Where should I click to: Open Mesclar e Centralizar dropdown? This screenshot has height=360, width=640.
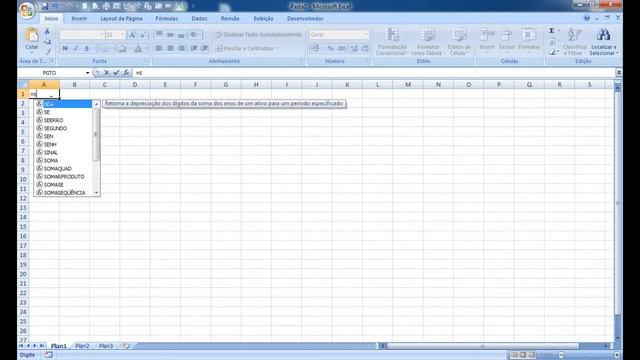click(277, 49)
